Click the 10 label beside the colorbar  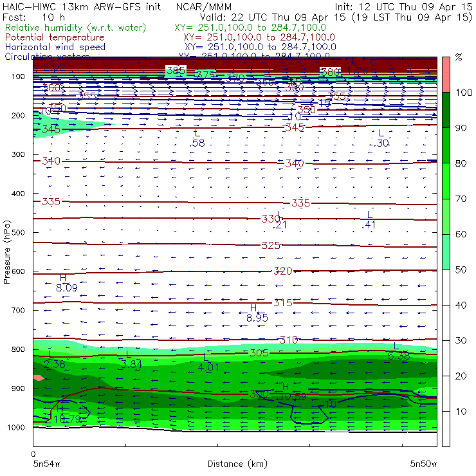461,412
